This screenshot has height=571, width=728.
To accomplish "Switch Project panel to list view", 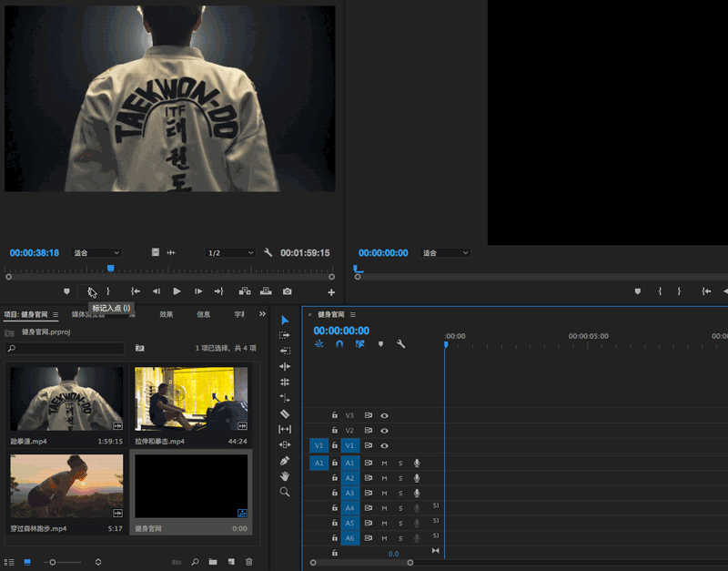I will tap(9, 562).
